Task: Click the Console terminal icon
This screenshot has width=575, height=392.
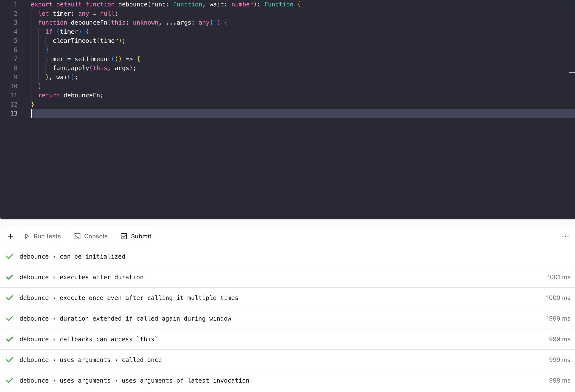Action: (x=77, y=236)
